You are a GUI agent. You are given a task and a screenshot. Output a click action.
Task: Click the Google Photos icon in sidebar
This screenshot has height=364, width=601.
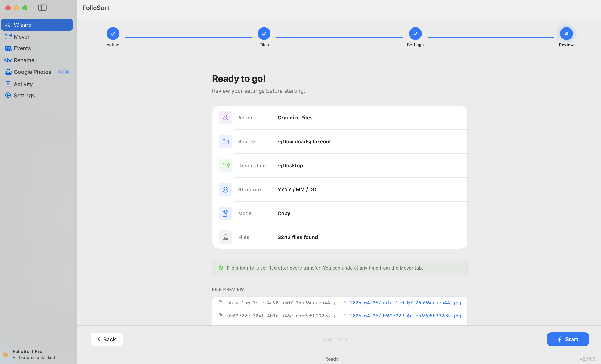click(x=8, y=72)
